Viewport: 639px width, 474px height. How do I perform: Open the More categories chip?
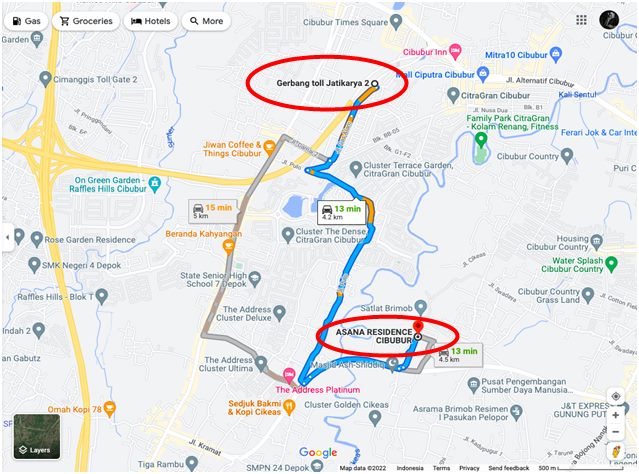[x=206, y=21]
